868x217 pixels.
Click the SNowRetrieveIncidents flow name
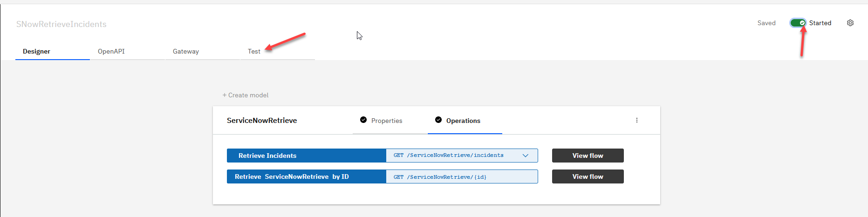coord(62,24)
